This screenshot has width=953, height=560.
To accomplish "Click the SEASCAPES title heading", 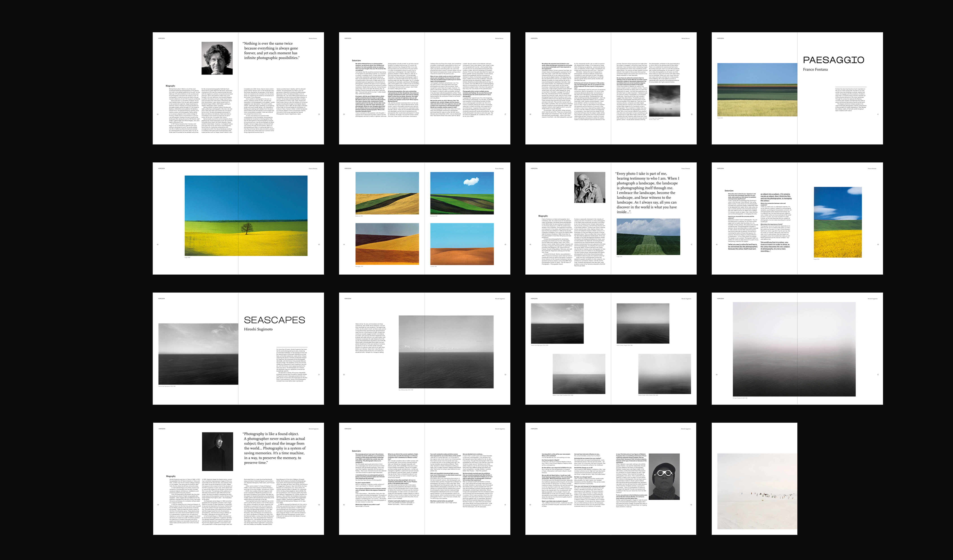I will 274,320.
